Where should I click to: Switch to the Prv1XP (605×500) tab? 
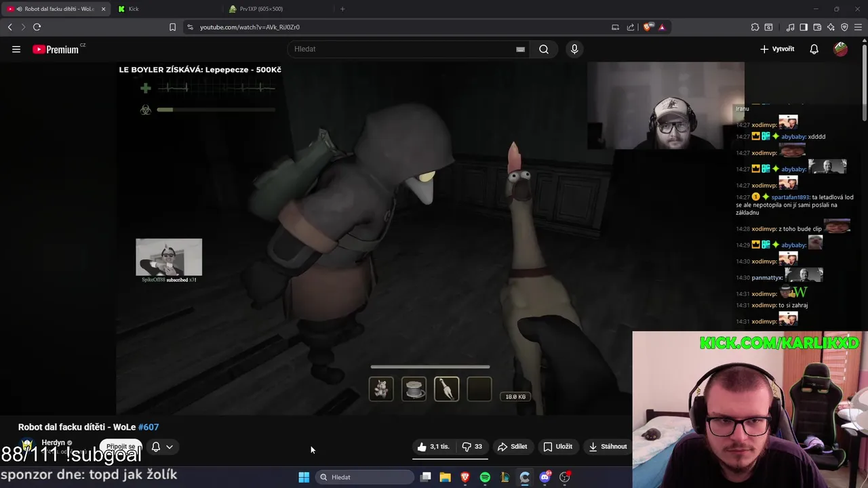278,9
